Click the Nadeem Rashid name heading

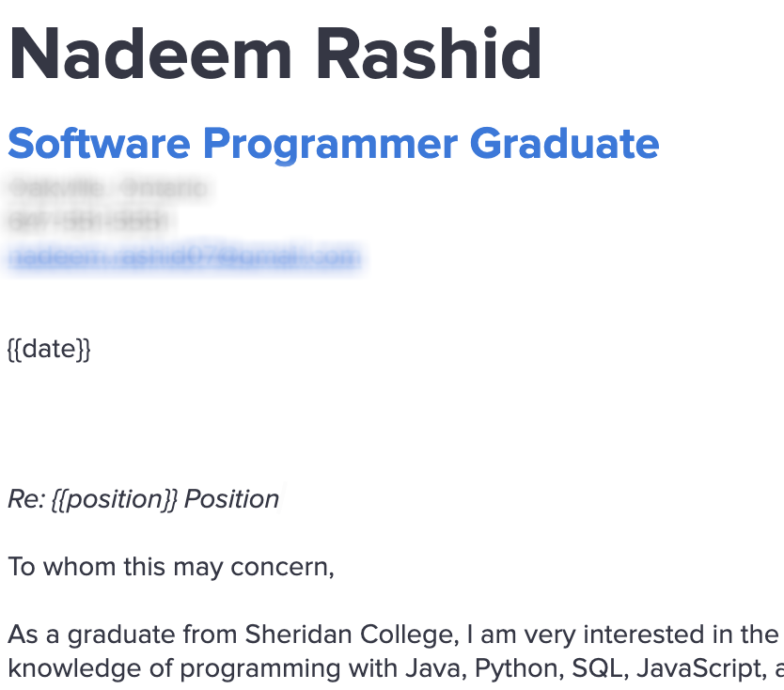coord(275,54)
